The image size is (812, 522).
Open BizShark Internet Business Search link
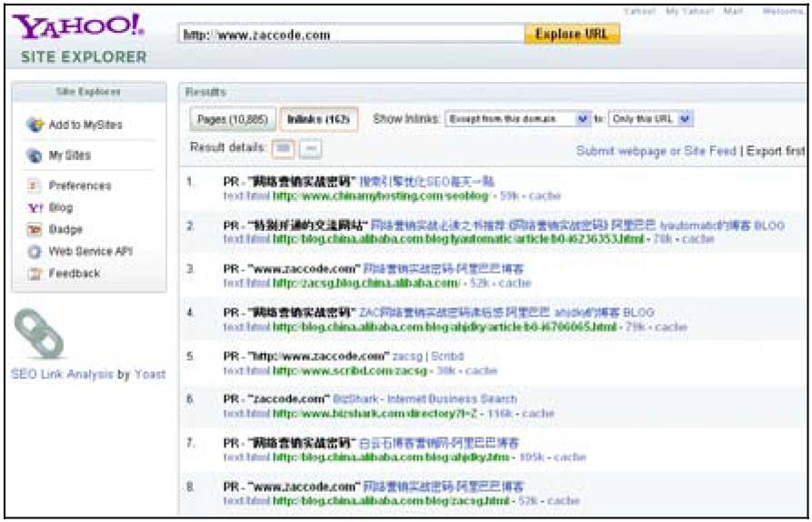pyautogui.click(x=425, y=398)
